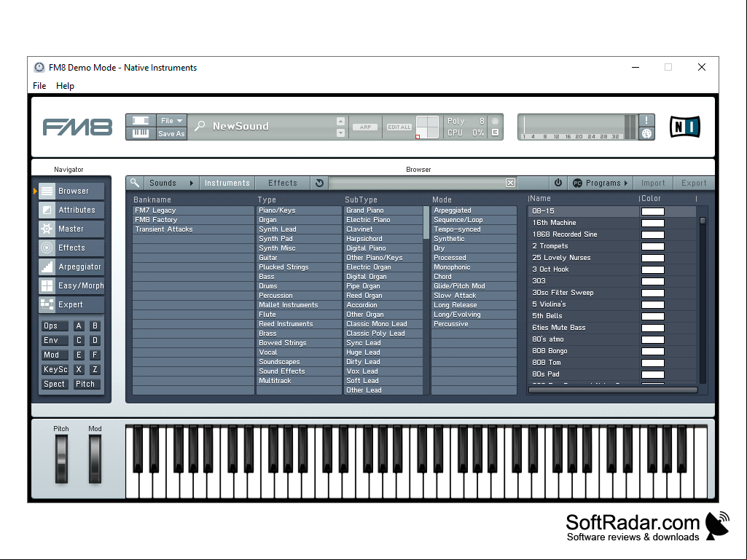Toggle operator E in Navigator
747x560 pixels.
click(x=79, y=355)
